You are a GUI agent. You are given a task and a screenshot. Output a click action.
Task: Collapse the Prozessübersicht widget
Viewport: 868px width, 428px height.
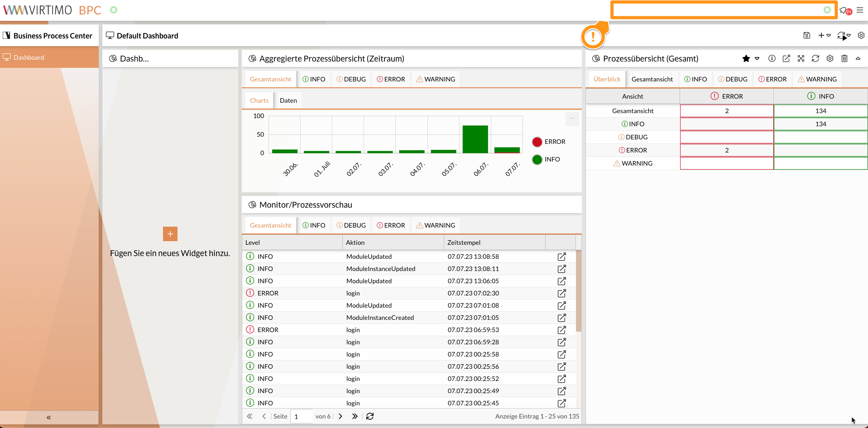click(x=858, y=58)
